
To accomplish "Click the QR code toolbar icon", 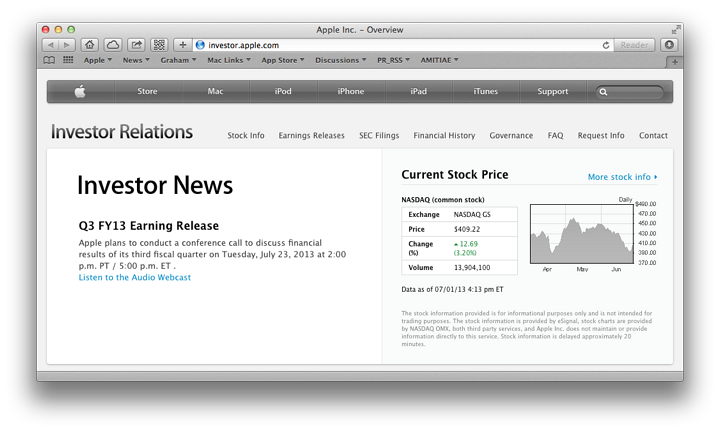I will 159,45.
